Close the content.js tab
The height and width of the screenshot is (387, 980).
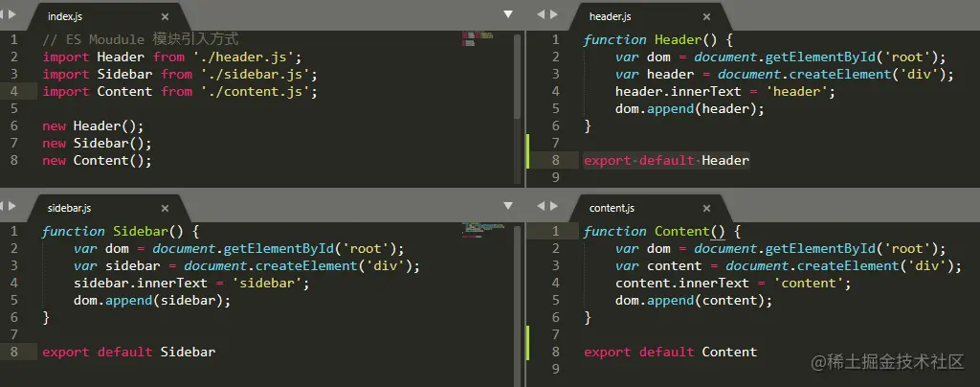[x=706, y=208]
